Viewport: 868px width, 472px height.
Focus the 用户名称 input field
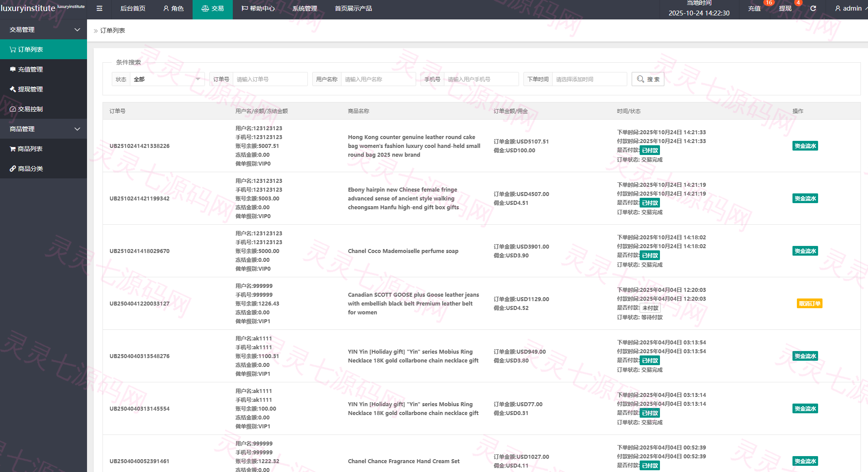click(x=378, y=79)
